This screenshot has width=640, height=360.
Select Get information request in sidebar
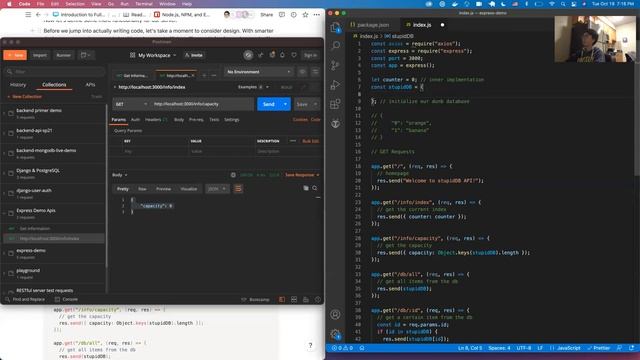[53, 229]
